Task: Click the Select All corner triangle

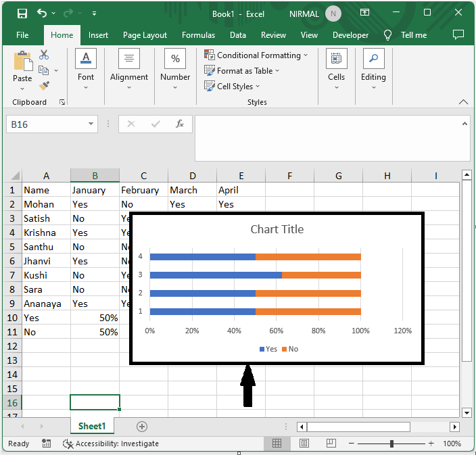Action: coord(15,176)
